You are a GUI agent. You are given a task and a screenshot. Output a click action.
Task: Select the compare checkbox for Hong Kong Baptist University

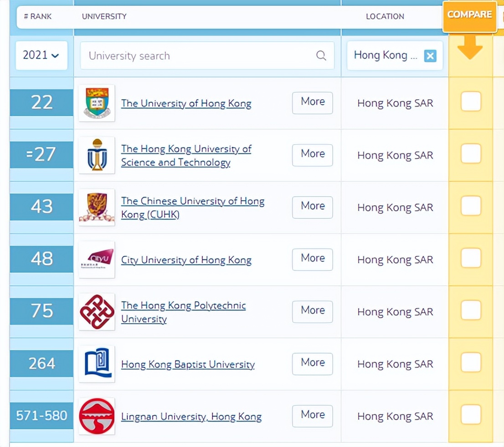(x=470, y=362)
